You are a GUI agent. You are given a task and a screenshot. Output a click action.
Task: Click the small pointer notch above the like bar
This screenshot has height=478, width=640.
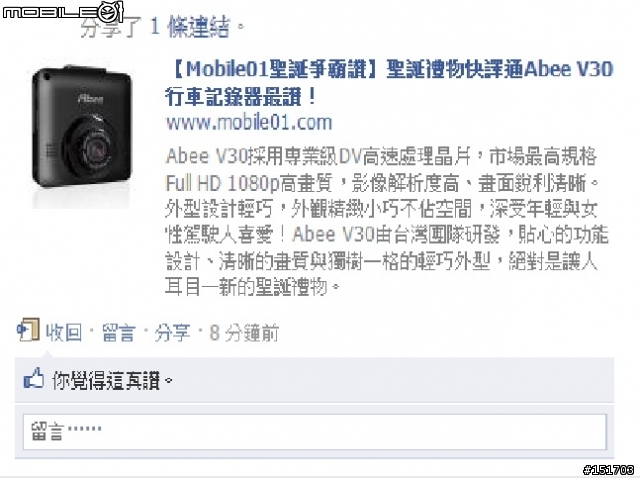47,354
